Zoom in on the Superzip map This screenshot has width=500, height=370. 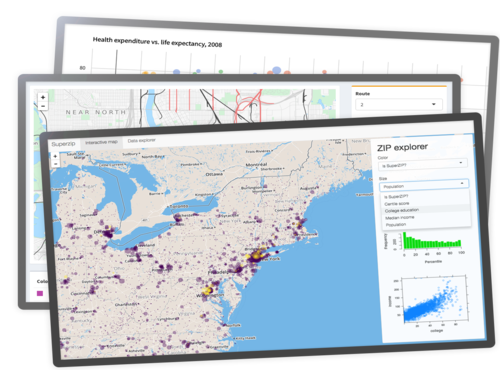(55, 156)
